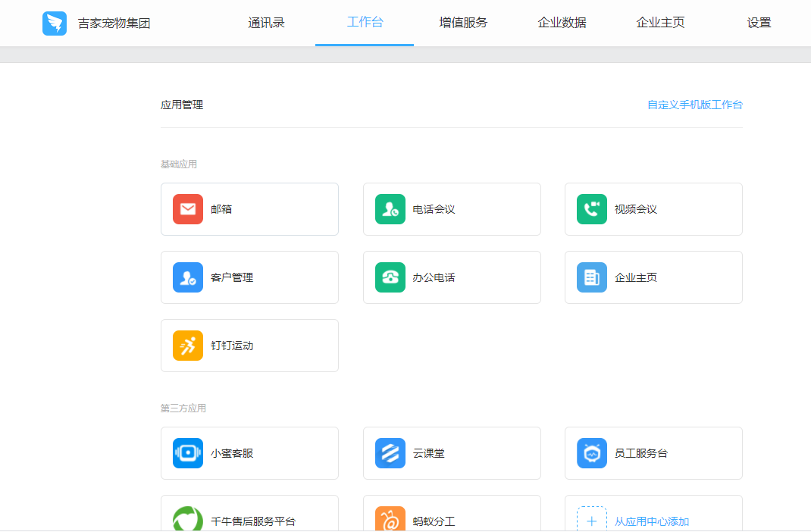Select the 工作台 tab
The height and width of the screenshot is (532, 811).
point(365,22)
